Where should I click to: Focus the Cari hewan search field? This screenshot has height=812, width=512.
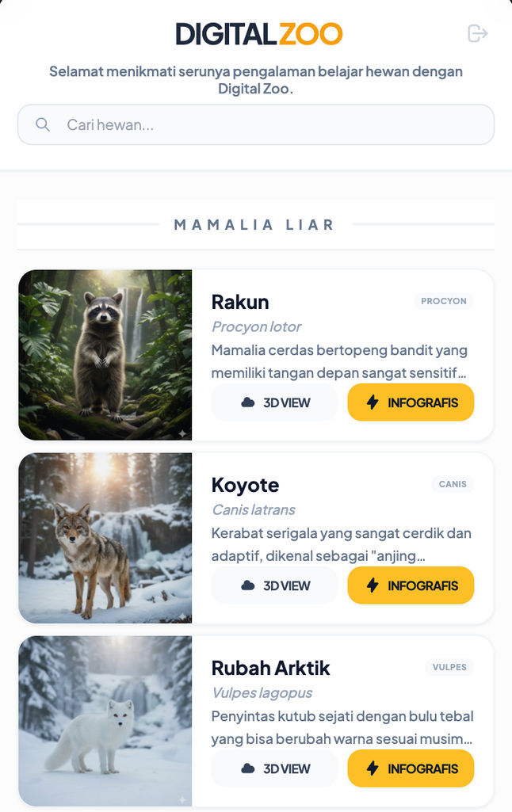pos(256,125)
